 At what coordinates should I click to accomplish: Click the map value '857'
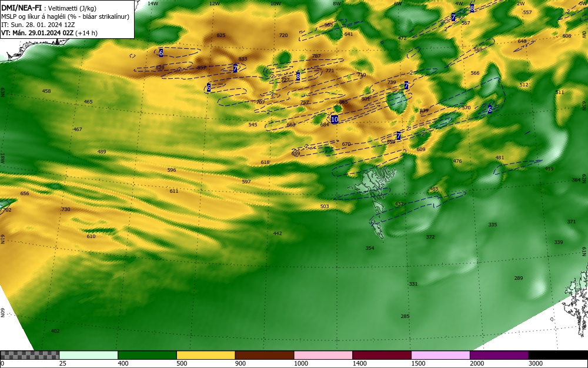(x=201, y=68)
